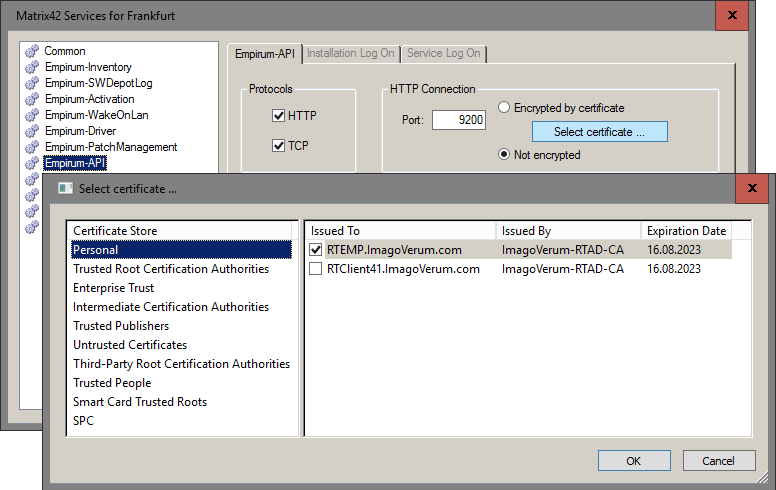This screenshot has height=490, width=776.
Task: Click into the Port field showing 9200
Action: click(459, 120)
